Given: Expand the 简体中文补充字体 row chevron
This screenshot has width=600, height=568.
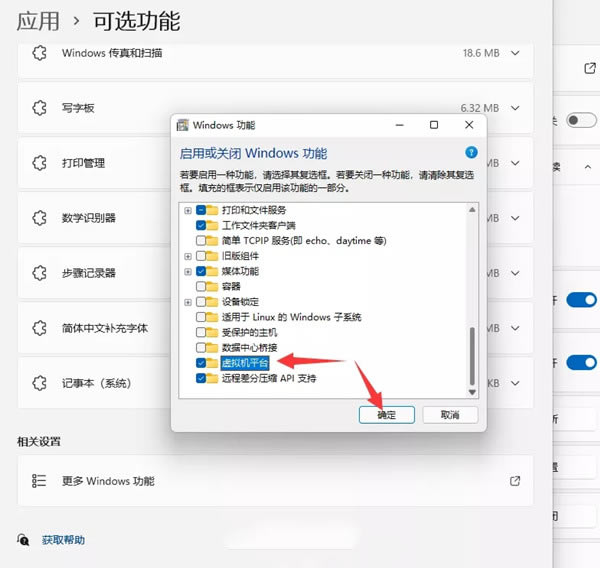Looking at the screenshot, I should pos(515,328).
